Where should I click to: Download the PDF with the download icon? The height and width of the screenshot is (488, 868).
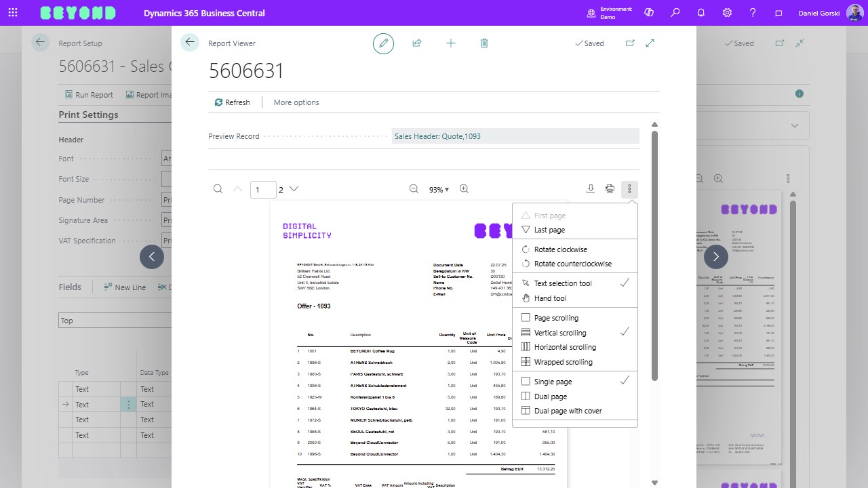[590, 189]
